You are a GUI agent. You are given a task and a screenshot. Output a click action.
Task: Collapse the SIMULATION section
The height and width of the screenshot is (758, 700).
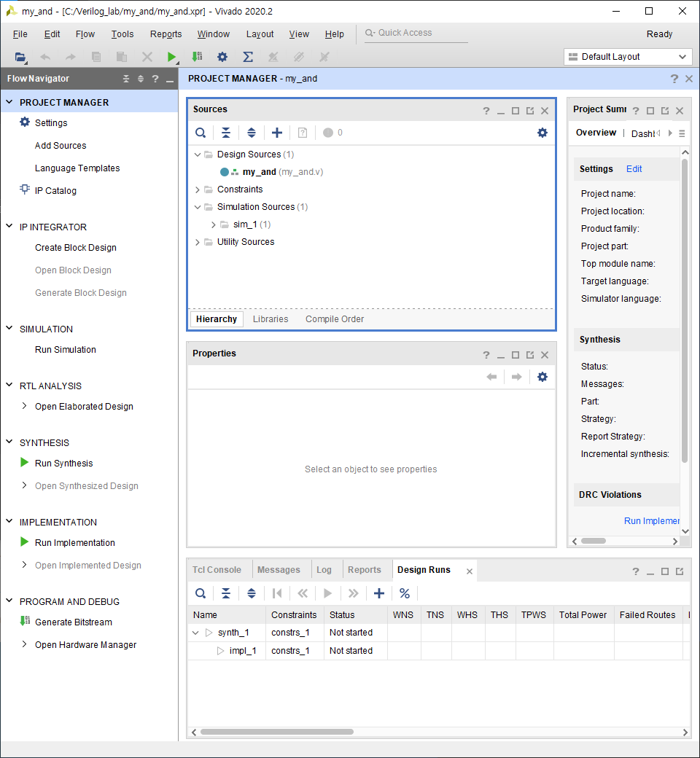(9, 328)
